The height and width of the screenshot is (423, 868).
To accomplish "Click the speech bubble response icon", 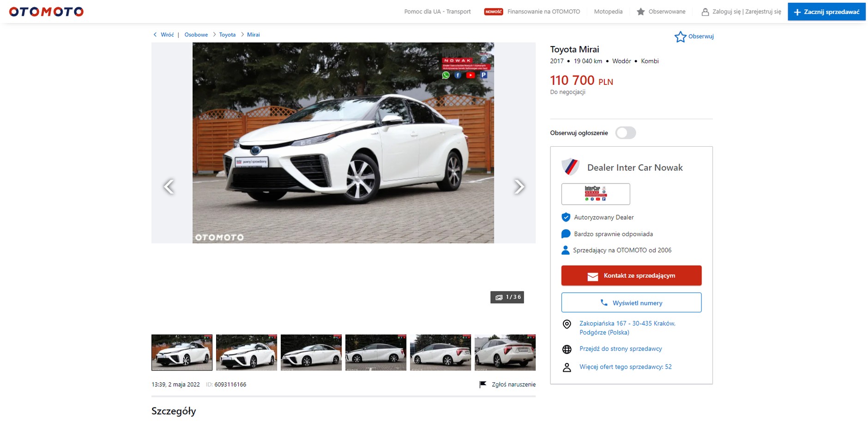I will (566, 234).
